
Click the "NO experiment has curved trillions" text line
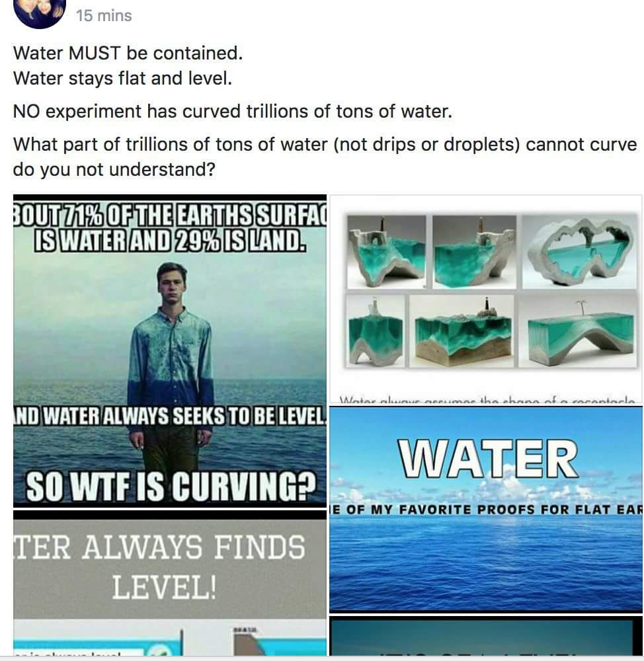click(232, 111)
